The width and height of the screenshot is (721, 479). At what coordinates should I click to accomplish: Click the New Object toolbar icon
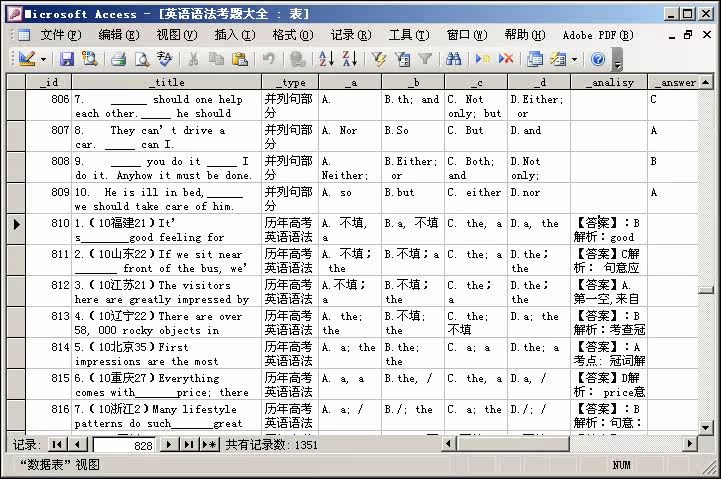[558, 59]
